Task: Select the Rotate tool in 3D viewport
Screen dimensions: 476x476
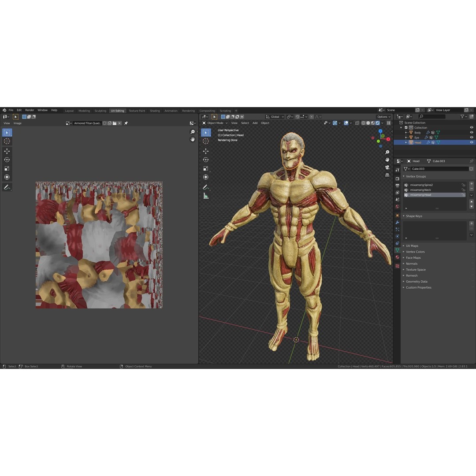Action: (206, 160)
